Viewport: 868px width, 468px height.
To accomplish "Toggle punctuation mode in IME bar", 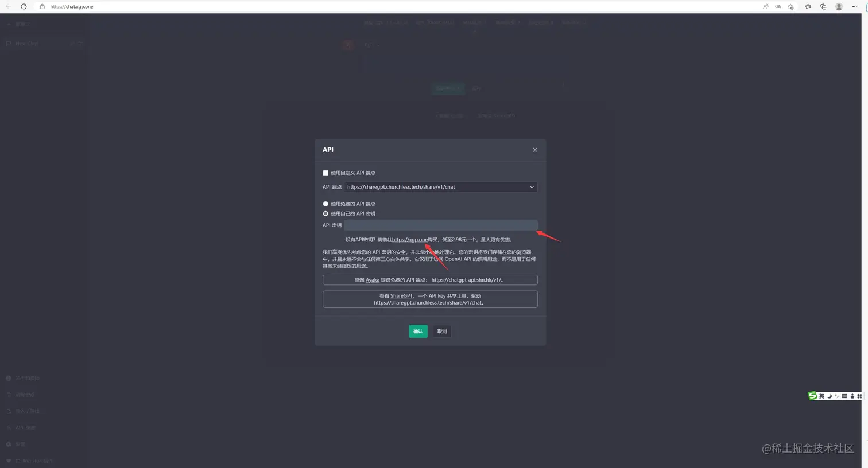I will click(837, 396).
